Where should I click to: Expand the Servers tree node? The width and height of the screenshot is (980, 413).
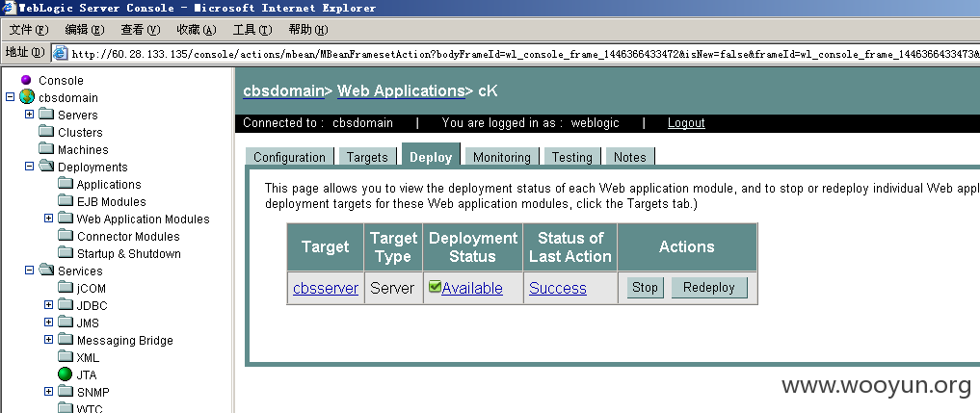coord(29,115)
